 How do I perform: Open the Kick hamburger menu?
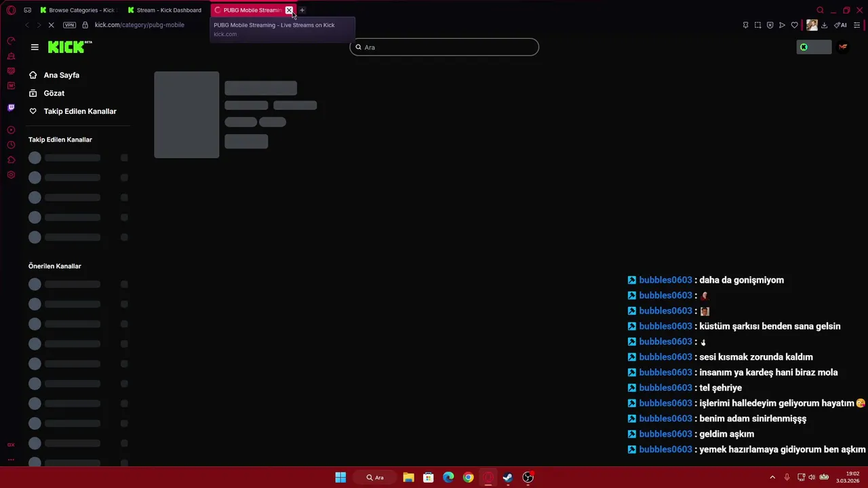[x=35, y=47]
